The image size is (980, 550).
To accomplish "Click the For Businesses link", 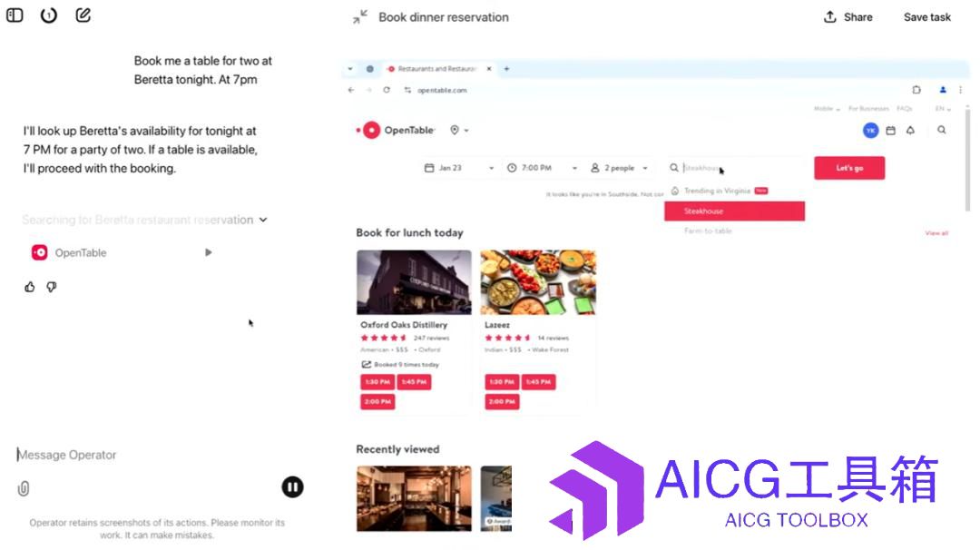I will coord(868,109).
